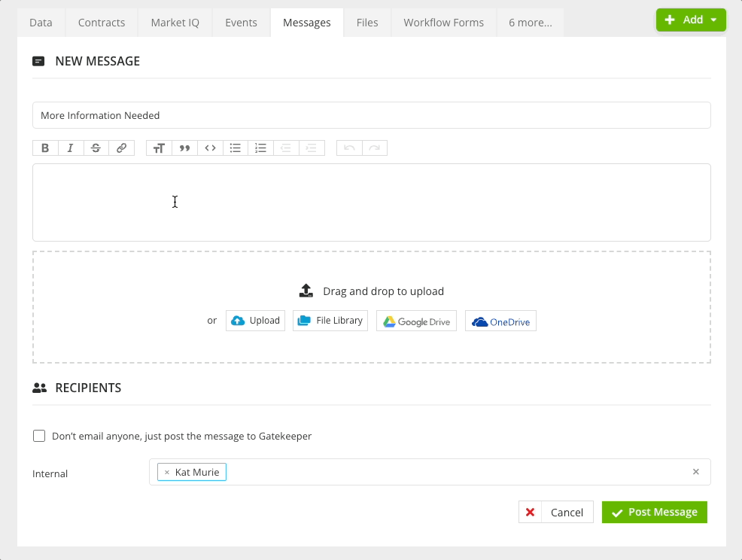Insert a code block

210,148
